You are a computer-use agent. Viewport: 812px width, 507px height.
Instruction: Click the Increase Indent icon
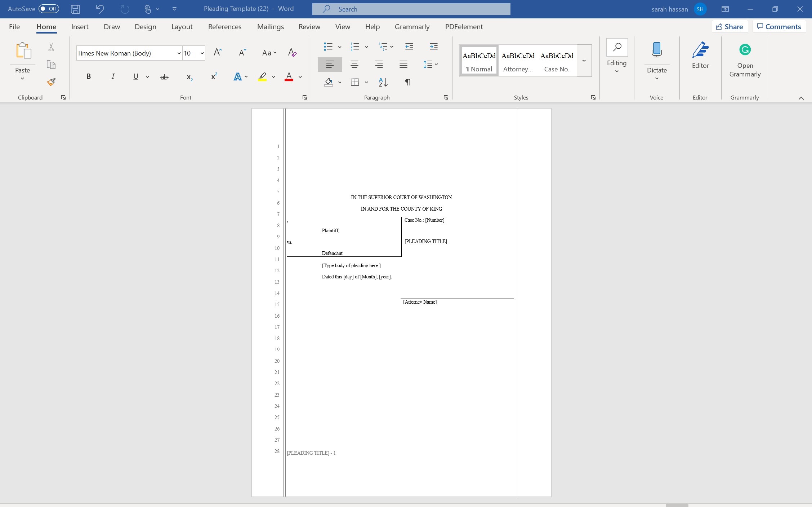point(433,47)
